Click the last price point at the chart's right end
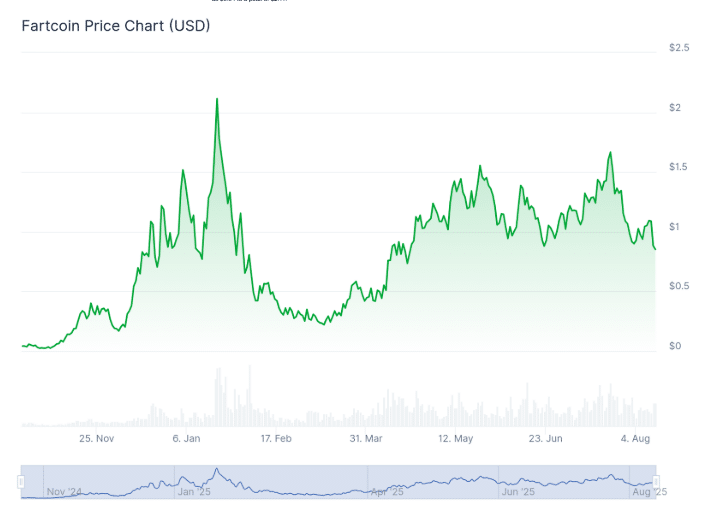718x510 pixels. [x=655, y=249]
